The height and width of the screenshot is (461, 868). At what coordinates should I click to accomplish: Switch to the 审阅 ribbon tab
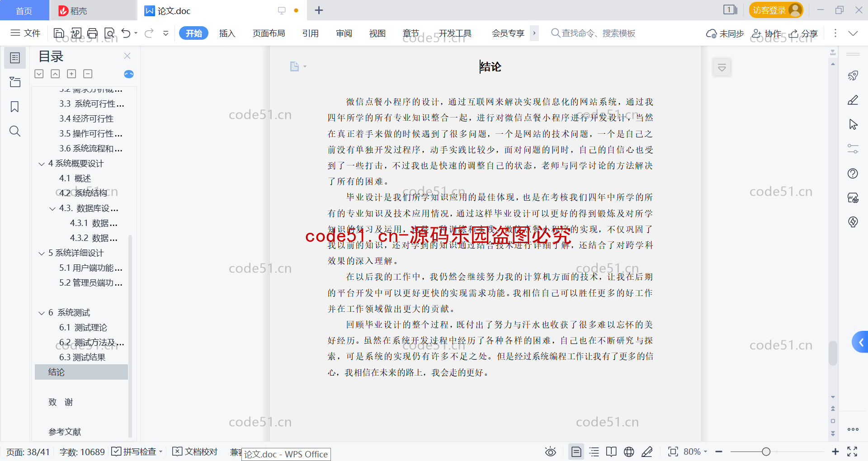[344, 33]
